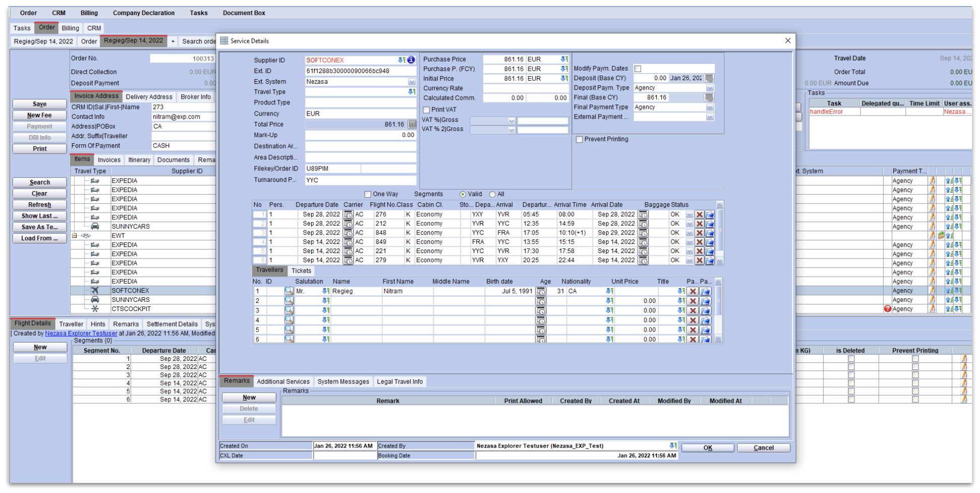Open salutation dropdown for traveller Mr. Regieg
The height and width of the screenshot is (493, 980).
coord(326,291)
